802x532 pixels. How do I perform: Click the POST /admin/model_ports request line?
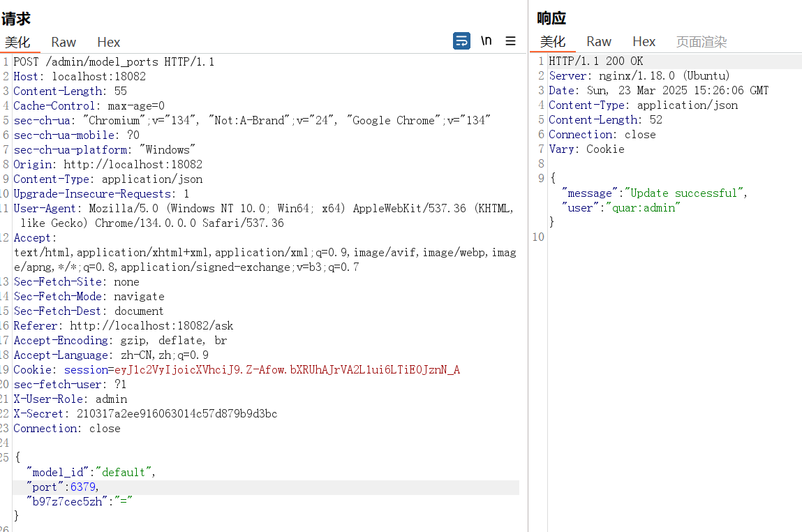coord(114,62)
